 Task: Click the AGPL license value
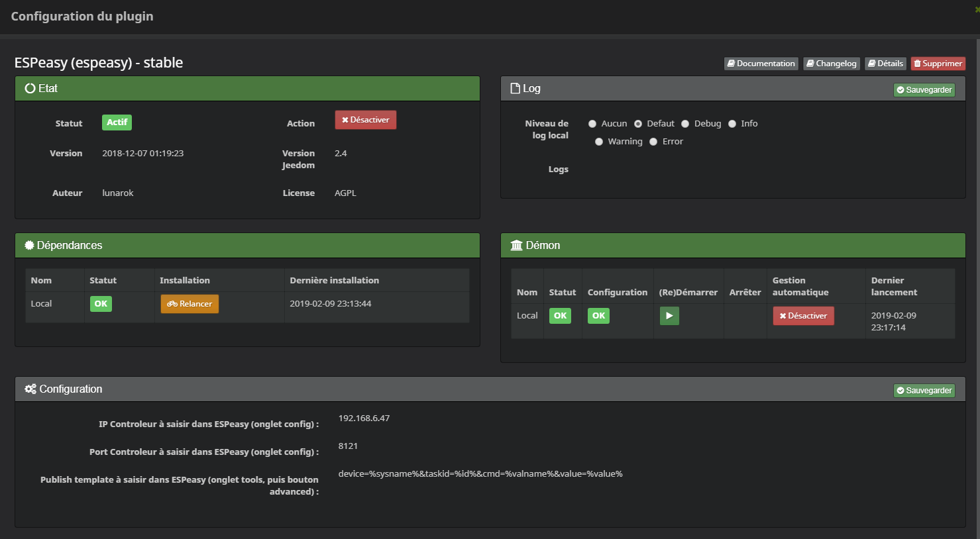click(345, 193)
